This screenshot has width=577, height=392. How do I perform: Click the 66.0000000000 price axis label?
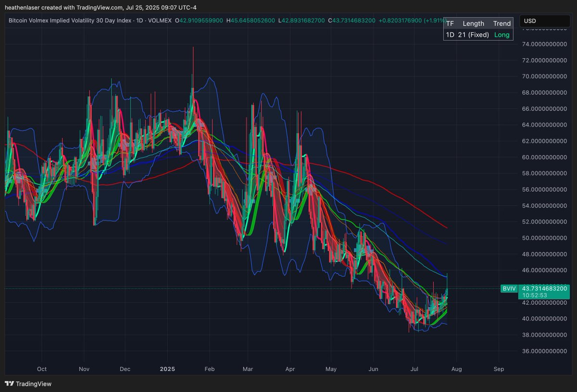[x=545, y=109]
